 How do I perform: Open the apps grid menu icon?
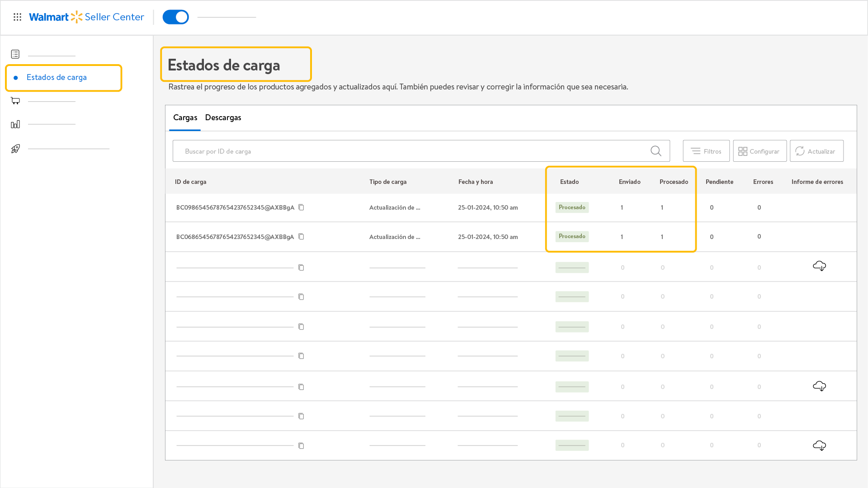pyautogui.click(x=17, y=17)
